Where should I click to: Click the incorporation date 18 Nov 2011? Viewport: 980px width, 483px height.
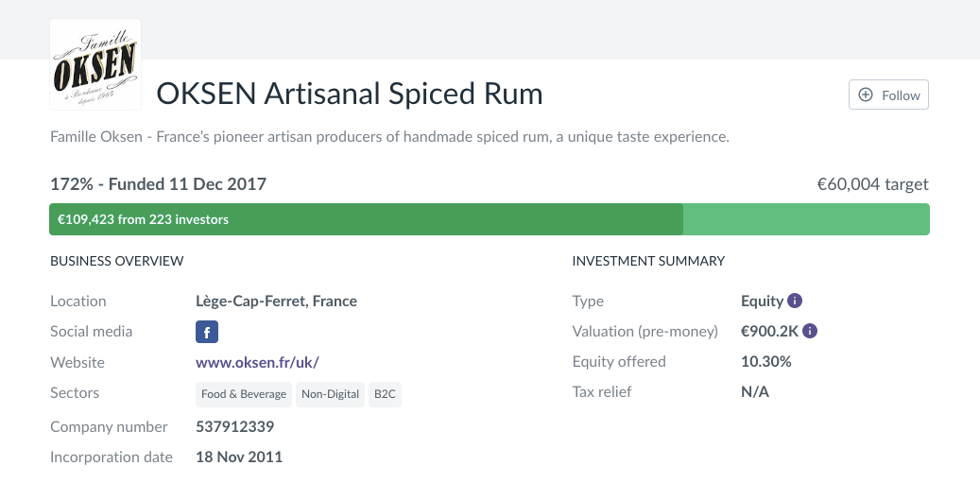point(239,457)
